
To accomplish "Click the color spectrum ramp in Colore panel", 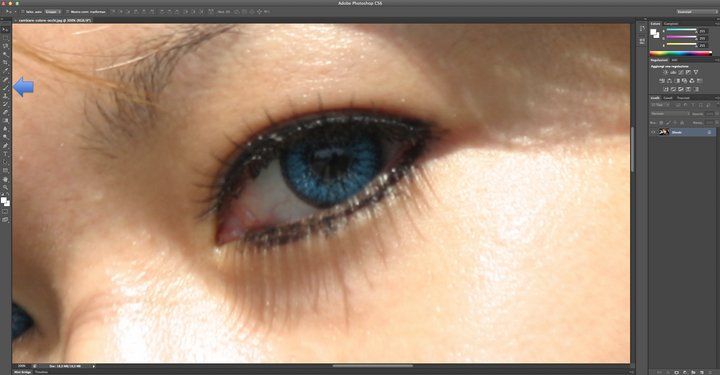I will pos(681,54).
